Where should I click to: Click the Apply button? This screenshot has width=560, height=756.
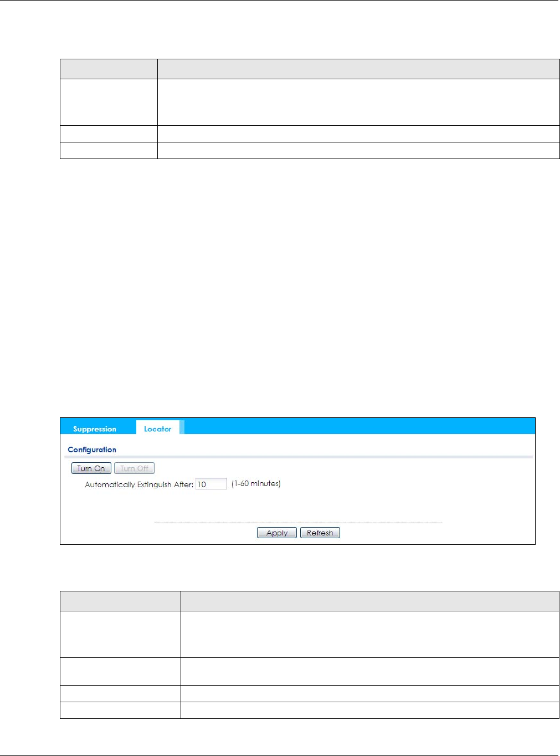coord(277,533)
